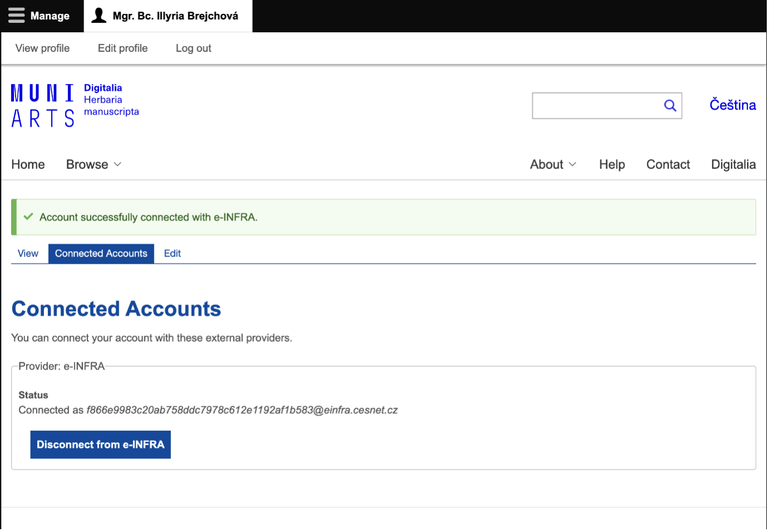Open the Contact page
769x532 pixels.
click(668, 165)
